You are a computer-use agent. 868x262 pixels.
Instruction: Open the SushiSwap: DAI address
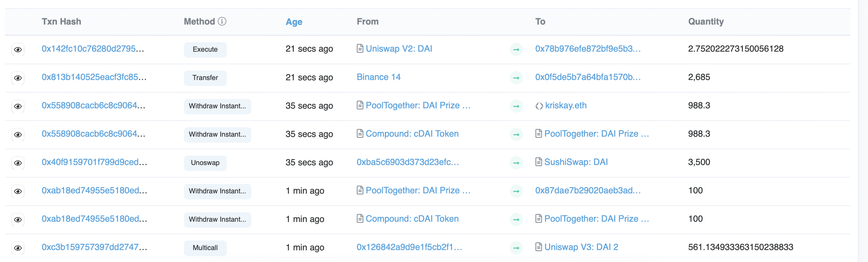pos(576,162)
